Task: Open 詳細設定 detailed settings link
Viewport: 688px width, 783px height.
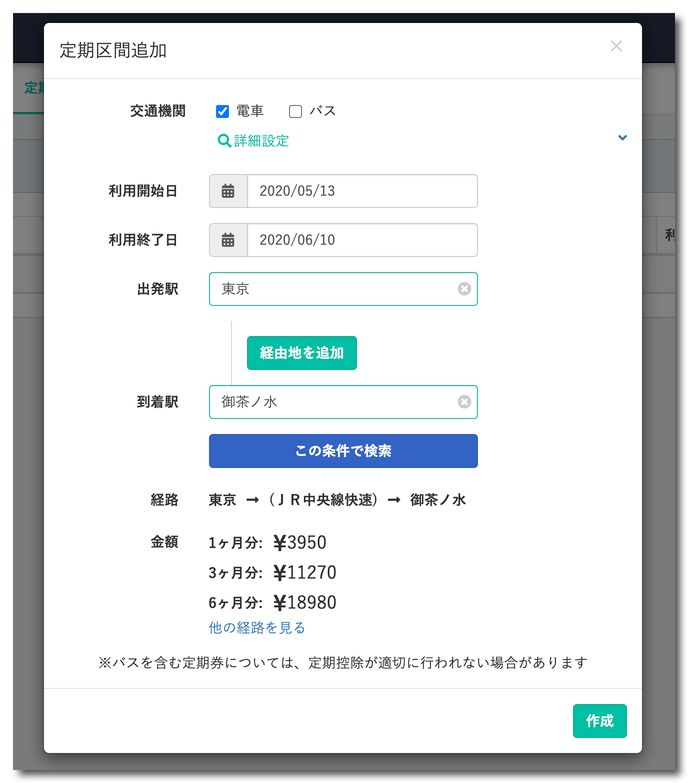Action: 261,141
